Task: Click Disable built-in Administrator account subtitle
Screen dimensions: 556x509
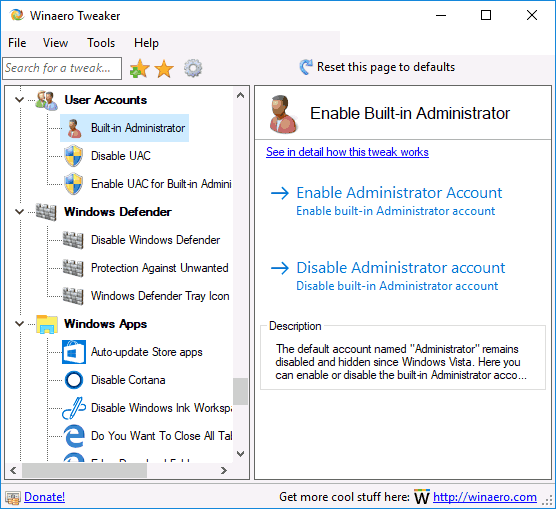Action: (397, 286)
